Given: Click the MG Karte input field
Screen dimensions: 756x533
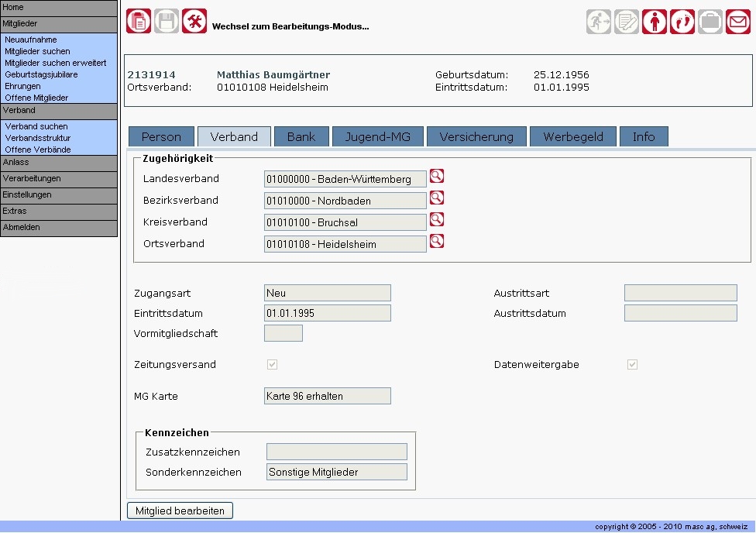Looking at the screenshot, I should point(327,396).
